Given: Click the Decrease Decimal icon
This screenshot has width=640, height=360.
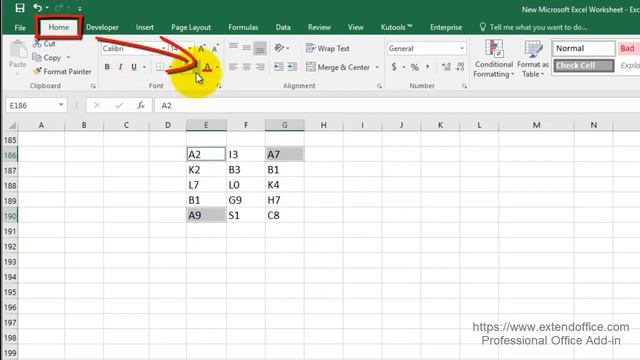Looking at the screenshot, I should coord(460,67).
